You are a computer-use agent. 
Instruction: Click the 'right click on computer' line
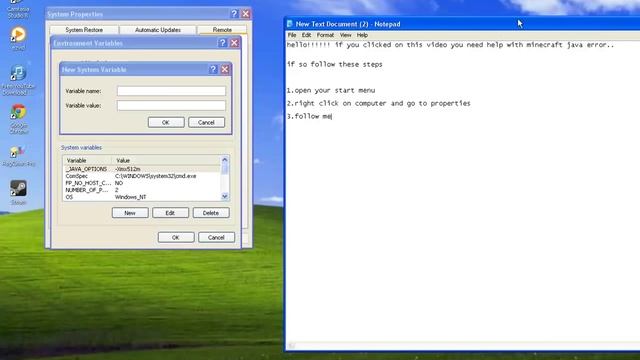(378, 103)
